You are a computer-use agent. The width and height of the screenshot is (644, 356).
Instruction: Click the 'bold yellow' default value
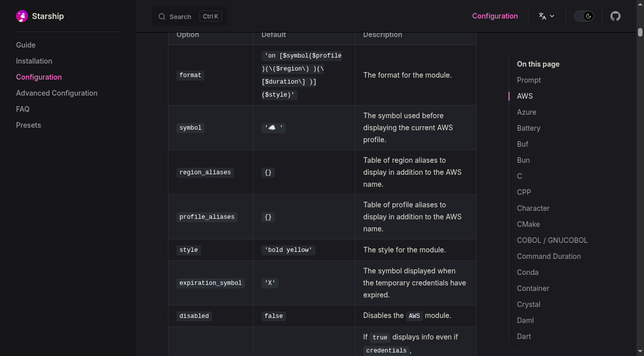click(288, 250)
